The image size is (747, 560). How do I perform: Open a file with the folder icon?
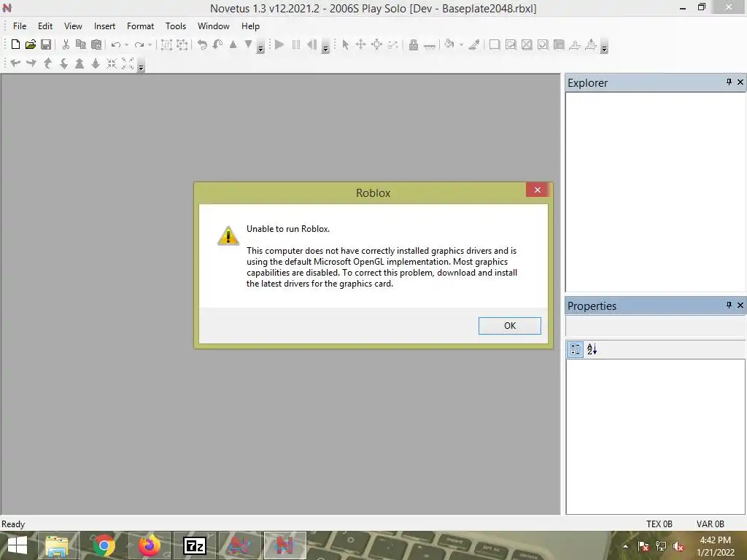point(31,44)
